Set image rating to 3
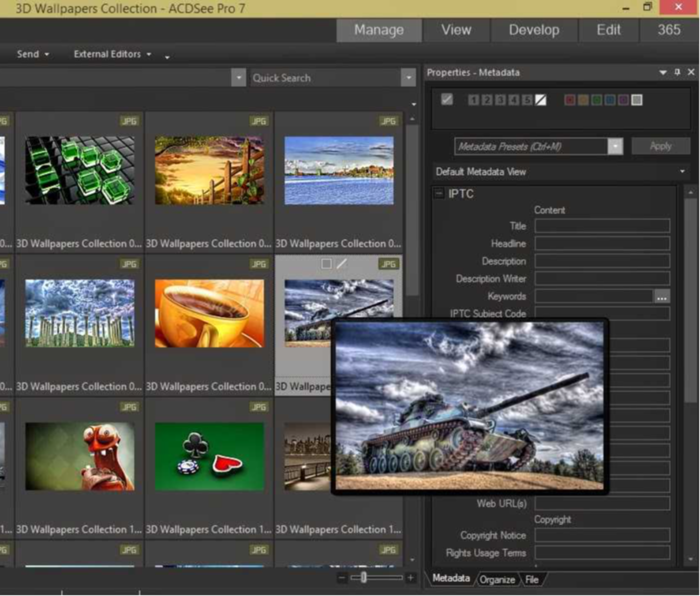The height and width of the screenshot is (596, 700). pyautogui.click(x=500, y=100)
